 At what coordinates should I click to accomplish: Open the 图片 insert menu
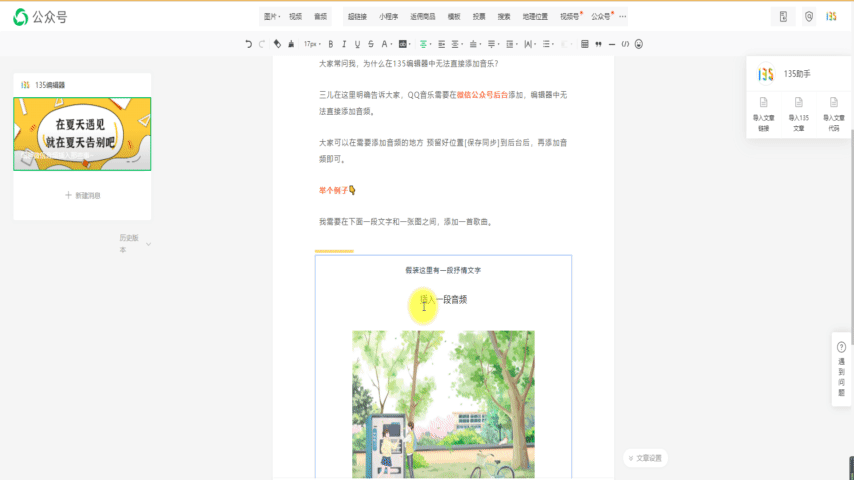pos(272,17)
